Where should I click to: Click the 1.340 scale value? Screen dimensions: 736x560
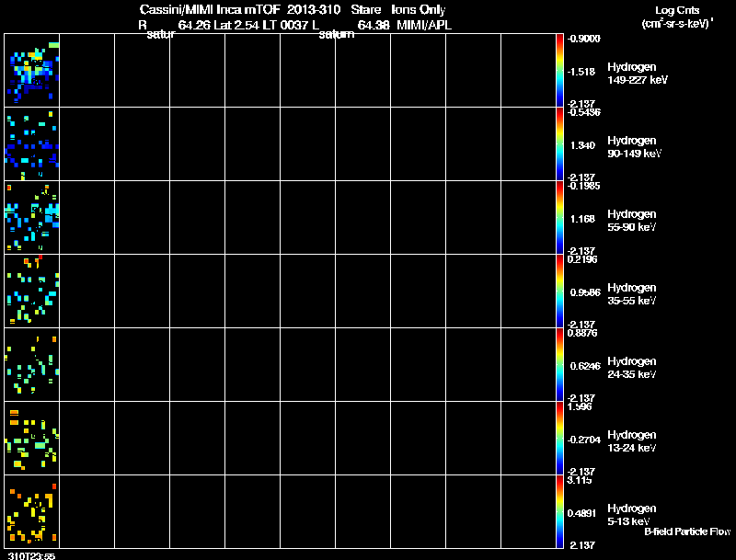(x=582, y=145)
